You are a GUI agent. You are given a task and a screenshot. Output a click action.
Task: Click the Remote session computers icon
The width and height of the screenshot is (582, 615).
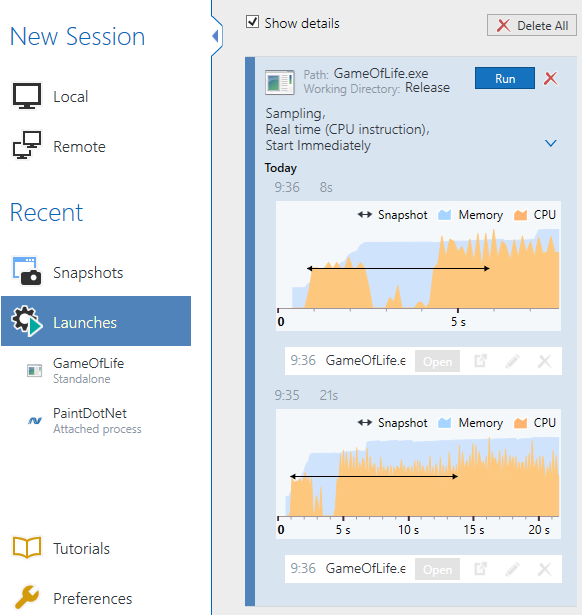[x=27, y=145]
